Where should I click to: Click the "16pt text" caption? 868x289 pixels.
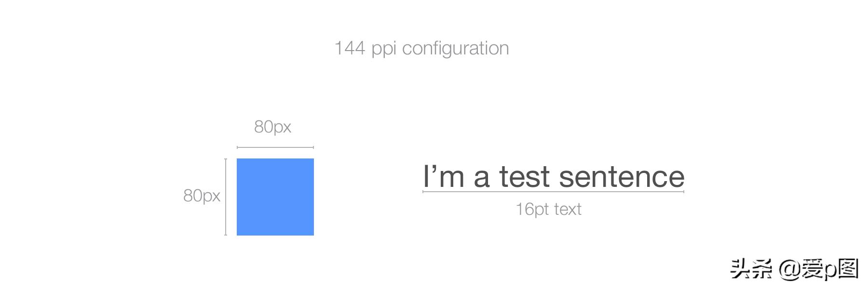(x=548, y=209)
